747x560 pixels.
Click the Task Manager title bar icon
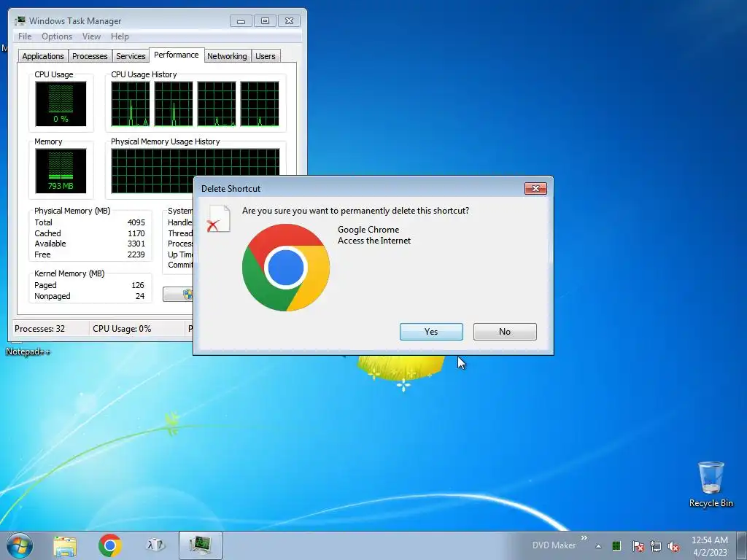(x=20, y=21)
